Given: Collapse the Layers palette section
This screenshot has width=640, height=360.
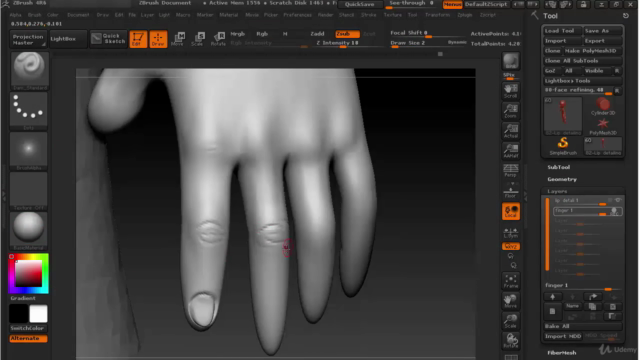Looking at the screenshot, I should [557, 191].
